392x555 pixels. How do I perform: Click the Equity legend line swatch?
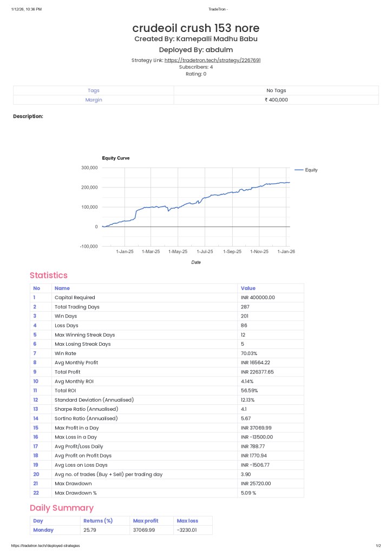pyautogui.click(x=298, y=170)
